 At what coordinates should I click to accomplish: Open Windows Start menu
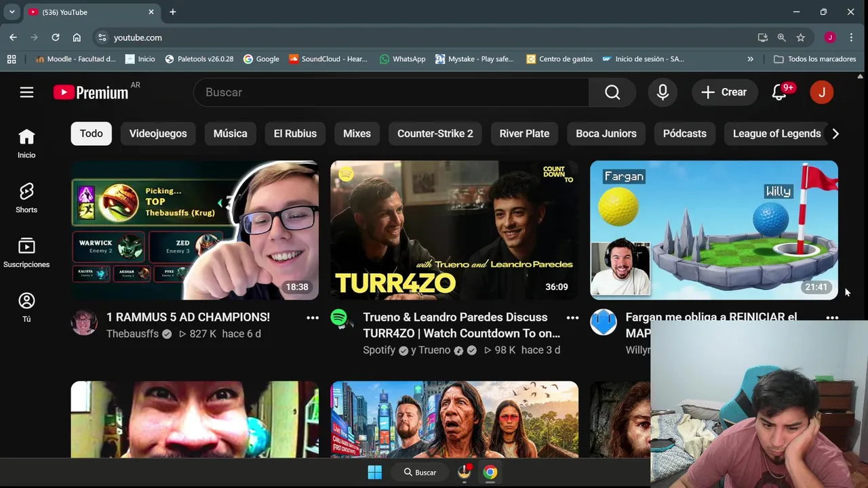(x=375, y=472)
